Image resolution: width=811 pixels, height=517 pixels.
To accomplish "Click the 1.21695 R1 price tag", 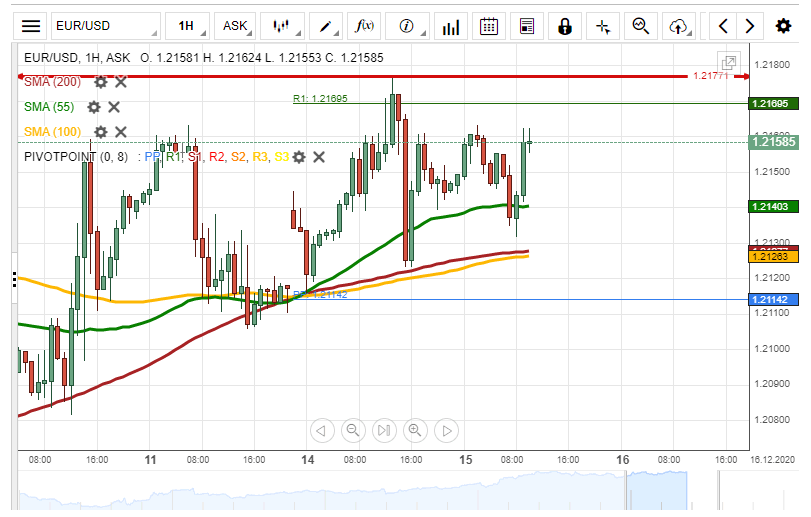I will (x=774, y=103).
